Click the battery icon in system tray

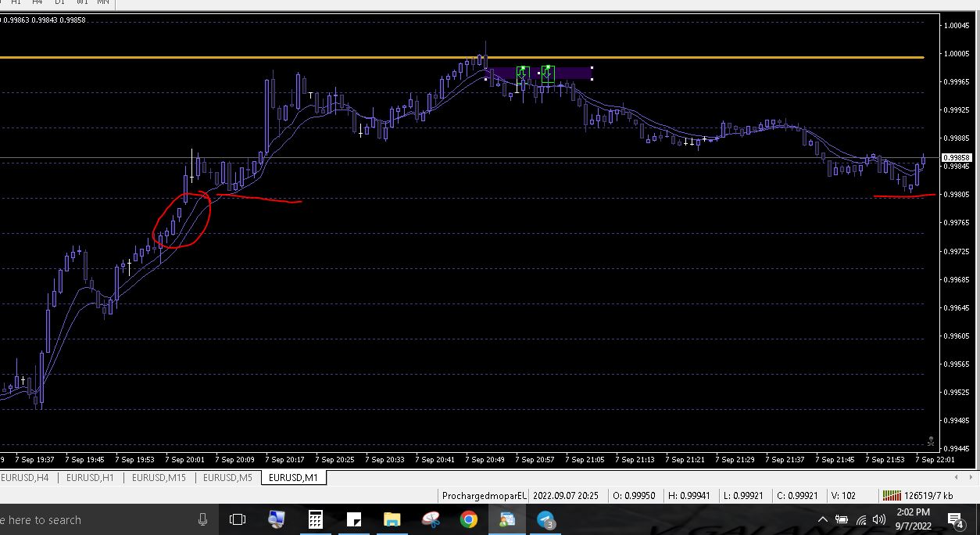842,519
